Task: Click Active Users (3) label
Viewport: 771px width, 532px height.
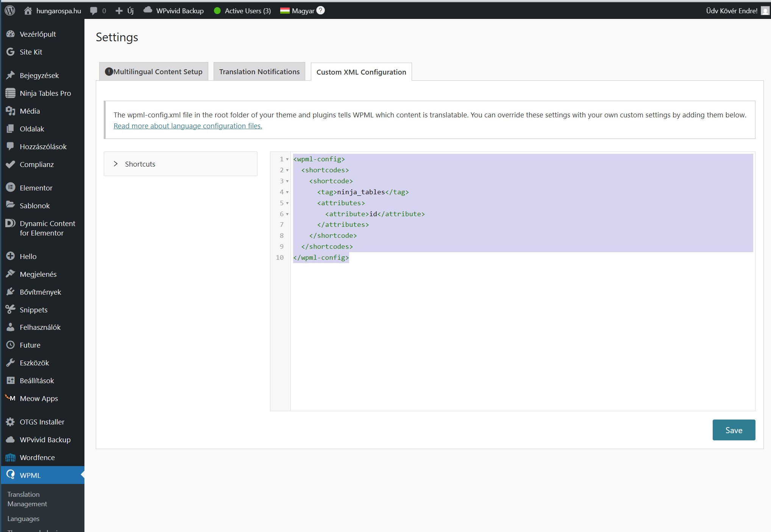Action: [x=248, y=11]
